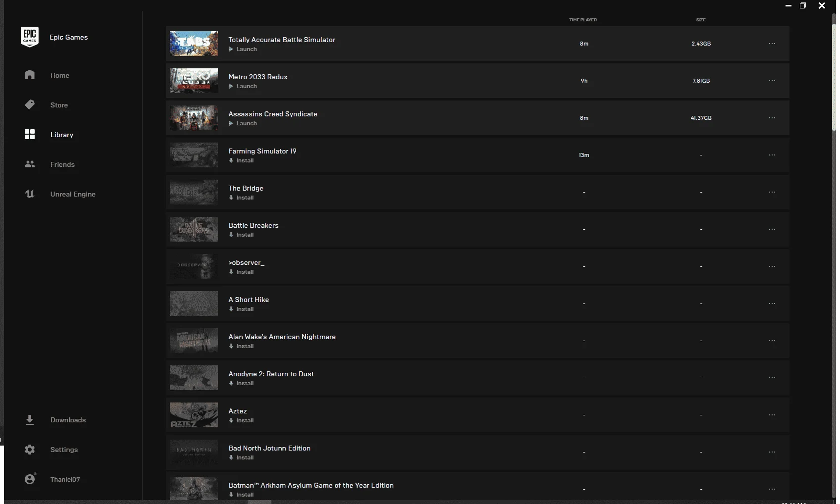Open options menu for The Bridge
This screenshot has width=840, height=504.
click(772, 192)
